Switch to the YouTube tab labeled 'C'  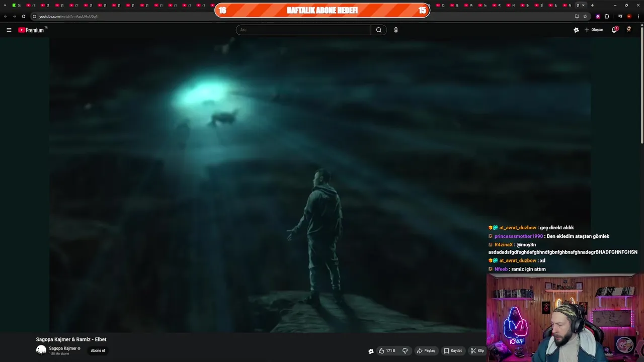[x=440, y=5]
